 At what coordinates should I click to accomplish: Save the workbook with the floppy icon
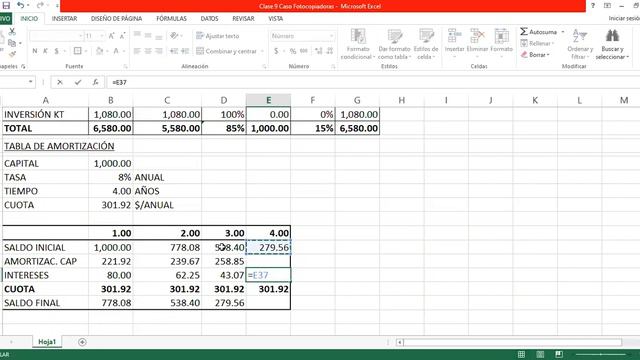click(x=6, y=5)
